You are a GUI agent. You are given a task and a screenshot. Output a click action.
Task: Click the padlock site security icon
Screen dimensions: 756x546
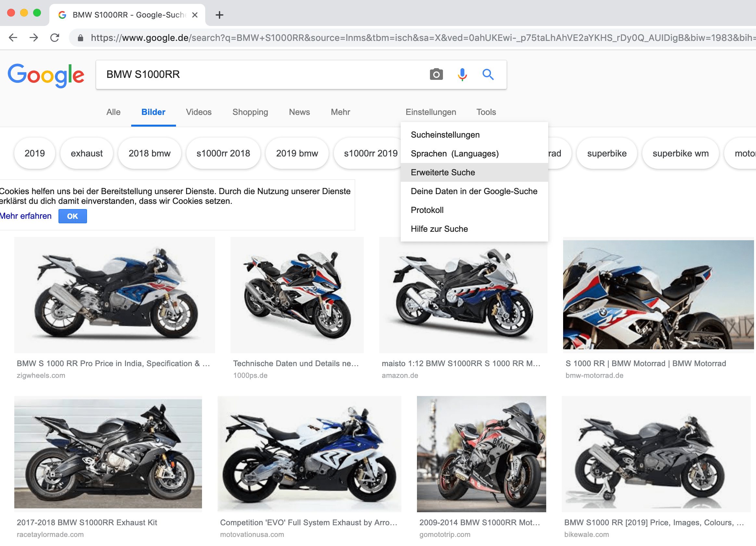coord(80,38)
